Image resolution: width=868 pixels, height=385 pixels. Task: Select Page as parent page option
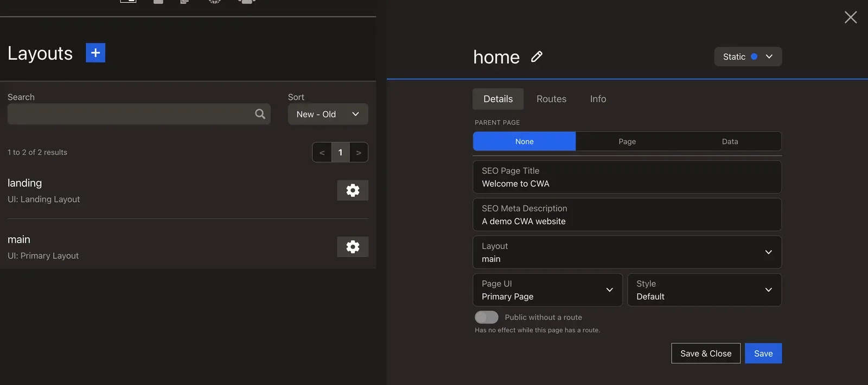point(627,141)
